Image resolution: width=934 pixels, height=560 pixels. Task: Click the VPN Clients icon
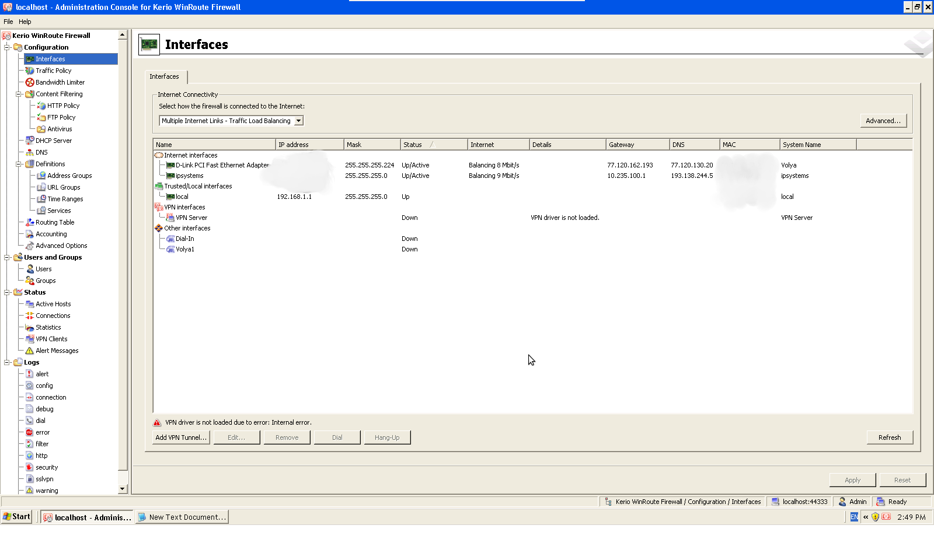coord(30,339)
